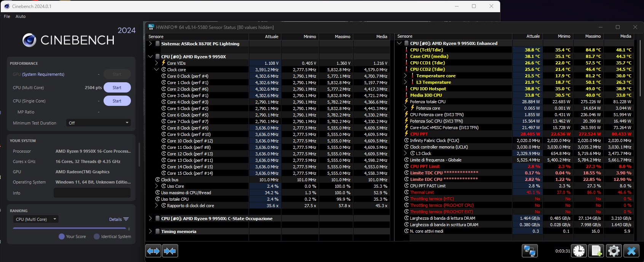Open the GPU System Requirements link
Viewport: 644px width, 262px height.
(x=43, y=74)
